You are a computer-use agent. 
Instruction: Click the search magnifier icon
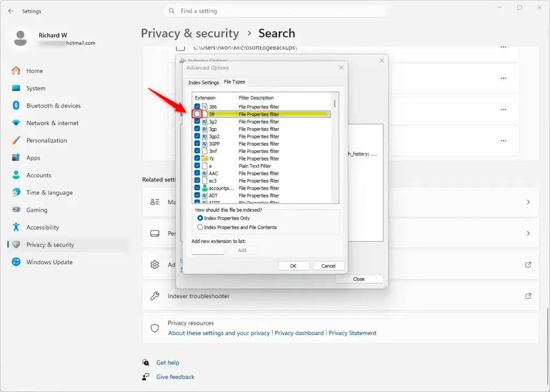click(171, 11)
